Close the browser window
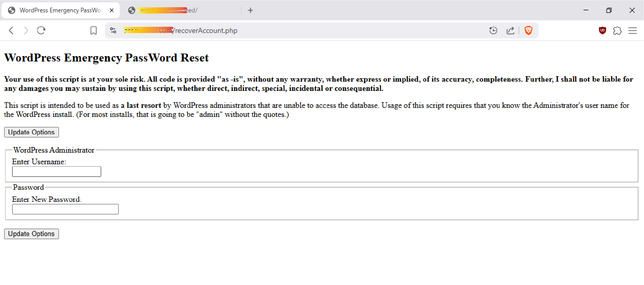644x285 pixels. tap(632, 10)
